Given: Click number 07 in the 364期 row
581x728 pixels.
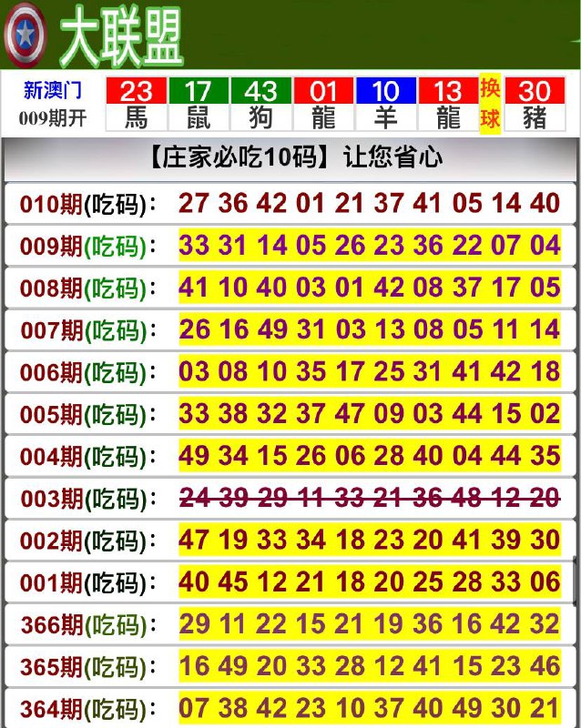Looking at the screenshot, I should point(194,708).
